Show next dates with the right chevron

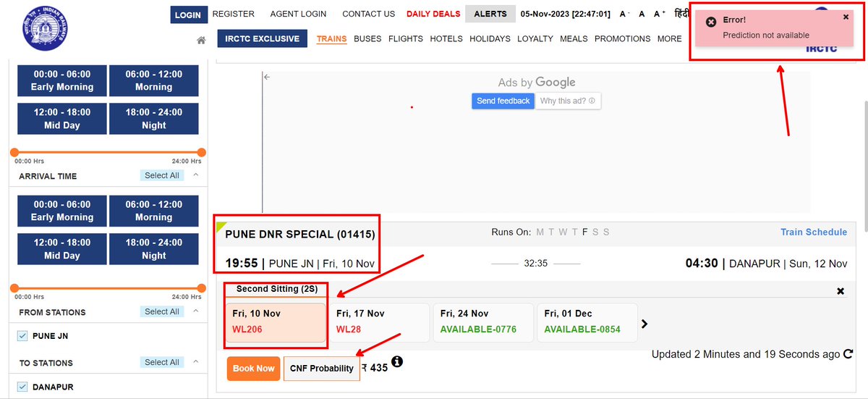pos(644,324)
